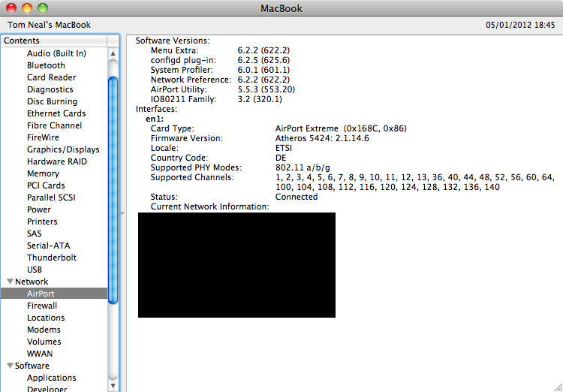Click Supported PHY Modes 802.11 a/b/g
Viewport: 563px width, 392px height.
coord(303,167)
